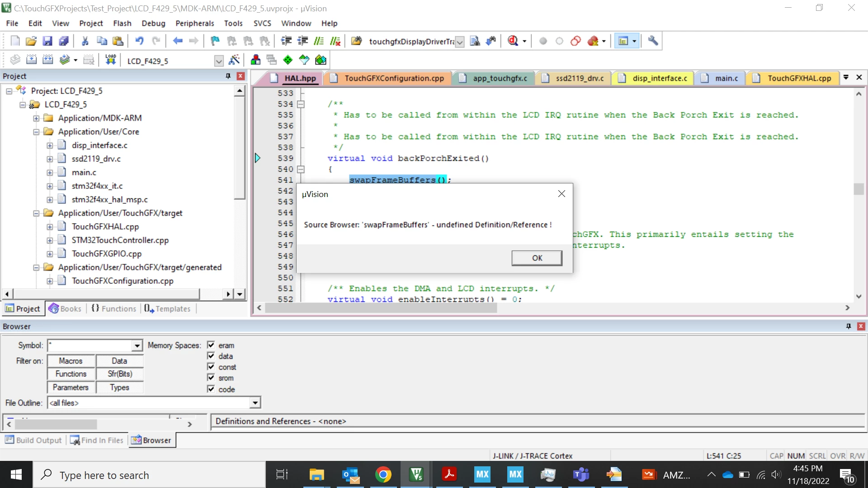The image size is (868, 488).
Task: Uncheck the eram memory space checkbox
Action: [x=211, y=345]
